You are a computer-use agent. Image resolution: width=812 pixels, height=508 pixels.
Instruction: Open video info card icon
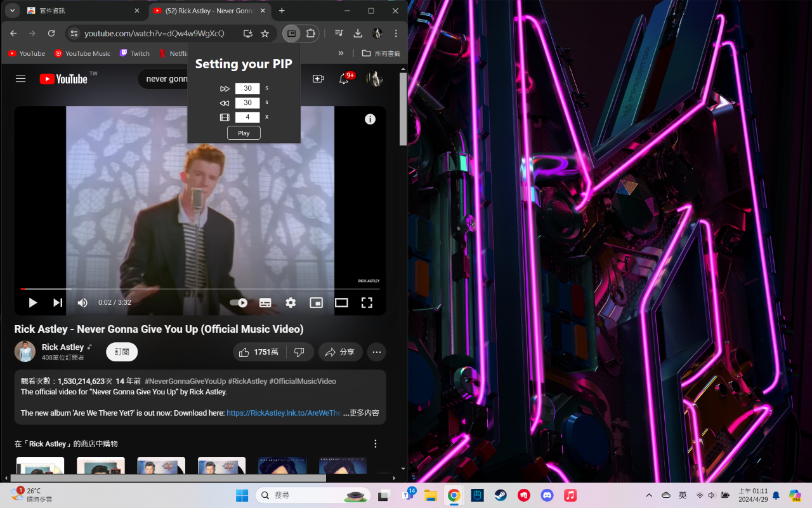coord(370,119)
